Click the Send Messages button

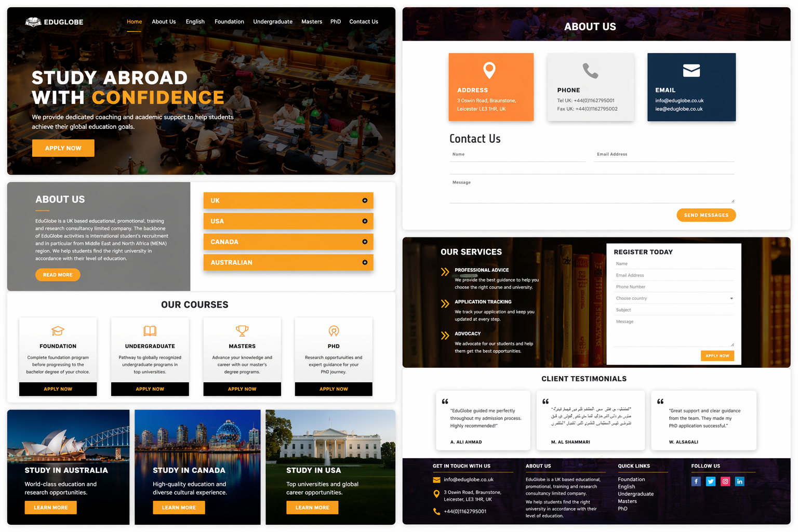(706, 215)
